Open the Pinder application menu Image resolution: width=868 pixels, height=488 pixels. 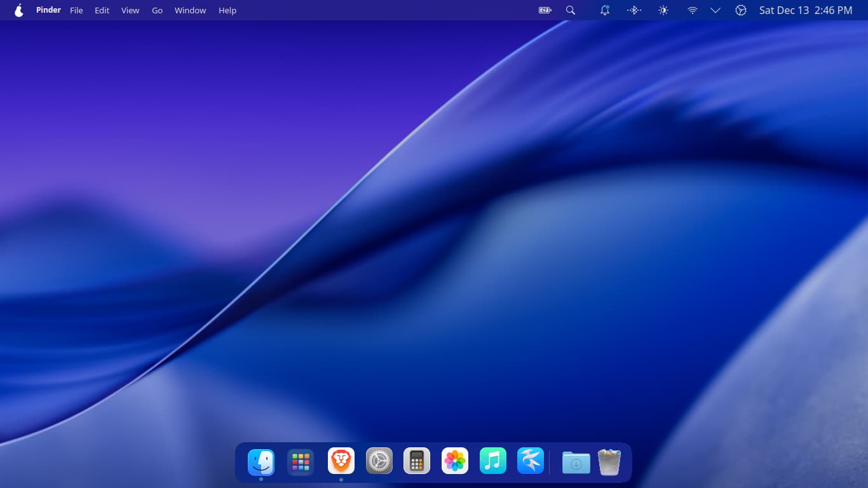pyautogui.click(x=48, y=10)
